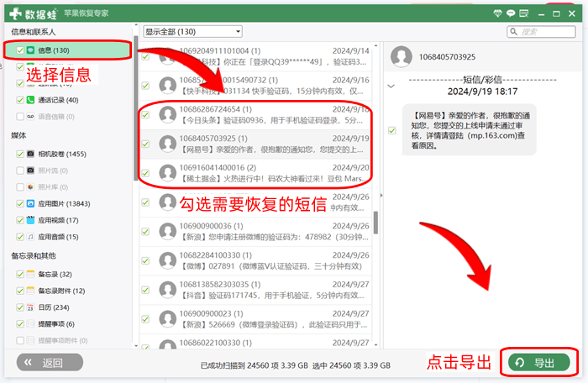This screenshot has height=383, width=588.
Task: Click the diamond VIP icon in title bar
Action: pyautogui.click(x=499, y=13)
